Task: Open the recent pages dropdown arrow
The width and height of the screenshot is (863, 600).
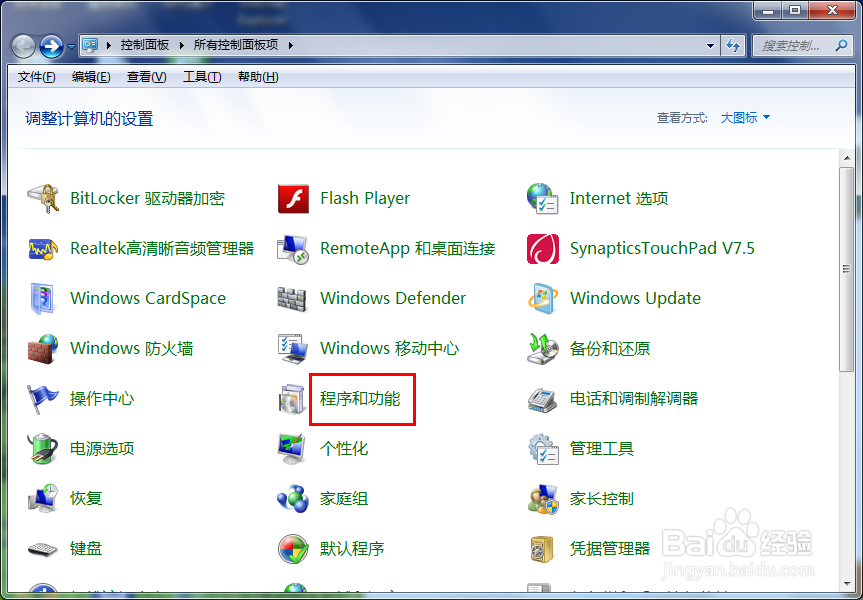Action: [x=71, y=47]
